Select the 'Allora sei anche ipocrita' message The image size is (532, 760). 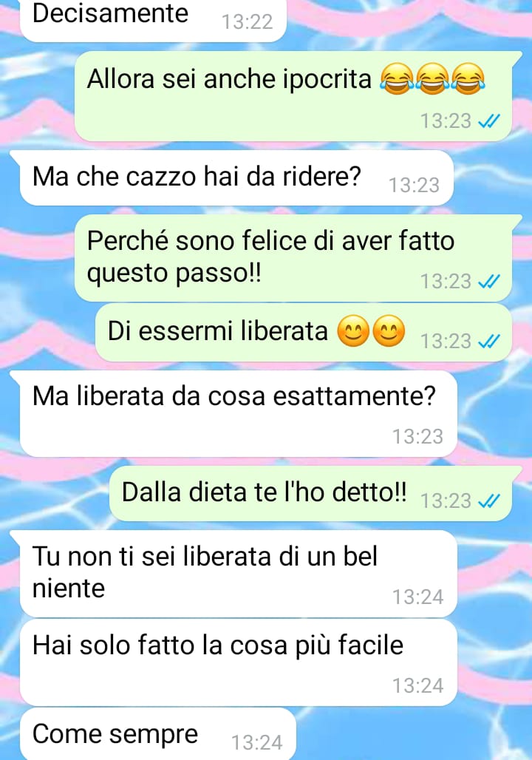pyautogui.click(x=293, y=96)
